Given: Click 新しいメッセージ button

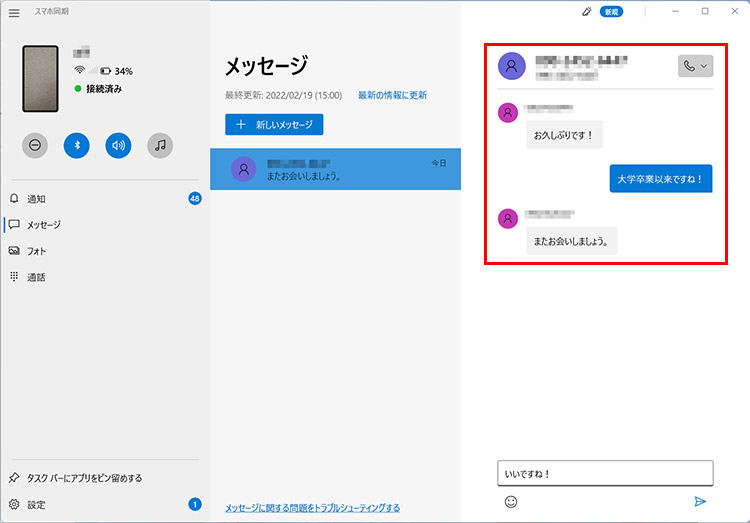Looking at the screenshot, I should [274, 125].
